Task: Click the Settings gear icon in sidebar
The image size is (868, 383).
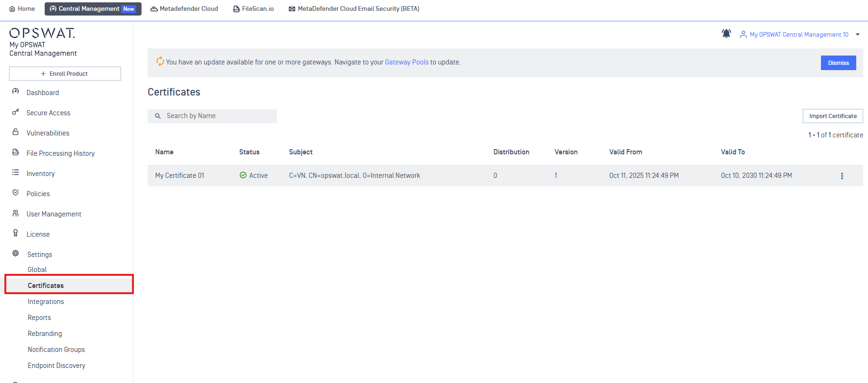Action: click(x=16, y=254)
